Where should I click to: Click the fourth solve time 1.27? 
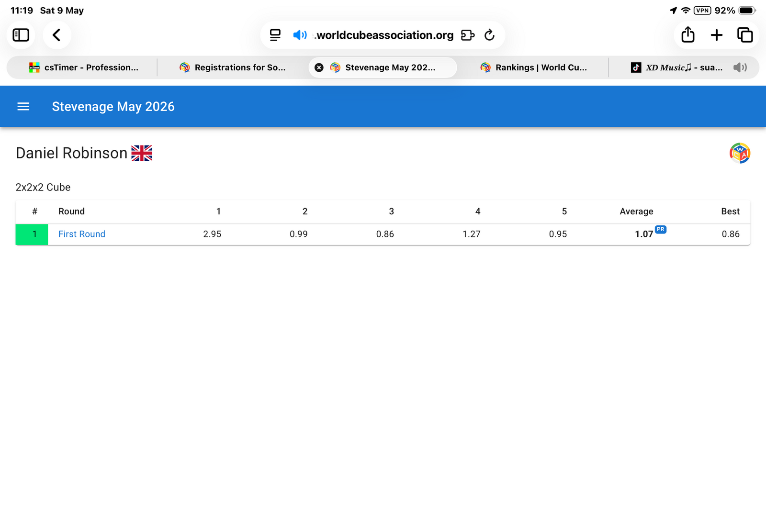click(472, 234)
